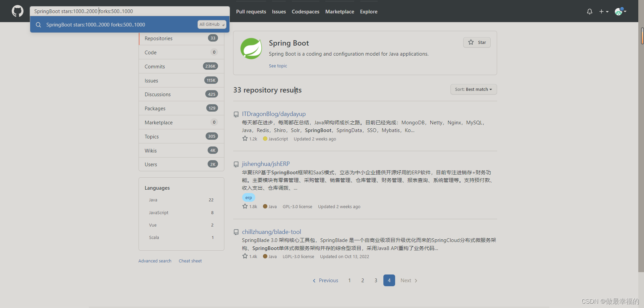Go to results page 2

363,281
